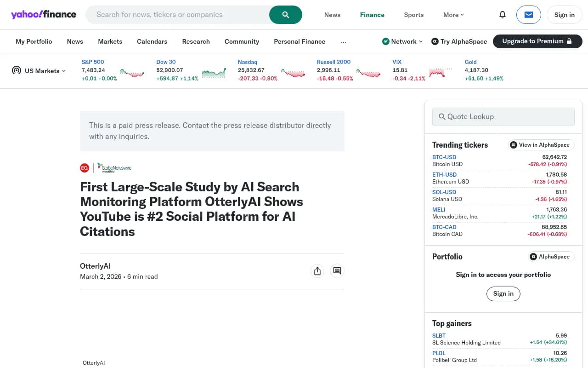The height and width of the screenshot is (368, 588).
Task: Click Sign in button in Portfolio panel
Action: [x=503, y=294]
